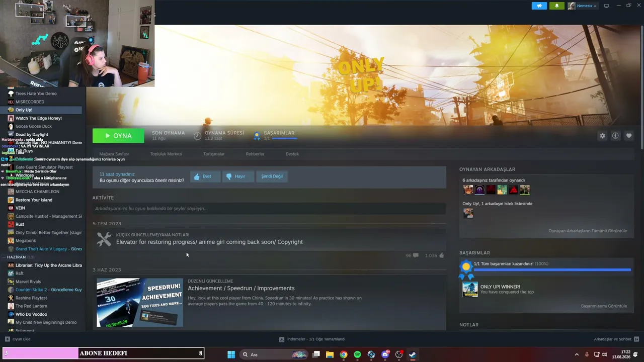Focus the activity post text field
Viewport: 644px width, 362px height.
pyautogui.click(x=269, y=209)
